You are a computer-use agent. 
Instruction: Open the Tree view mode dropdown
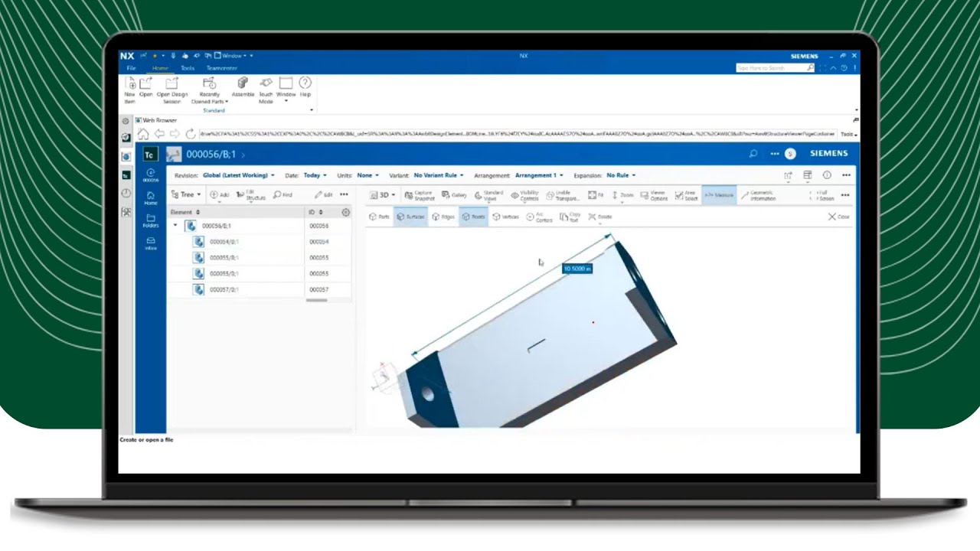coord(186,194)
